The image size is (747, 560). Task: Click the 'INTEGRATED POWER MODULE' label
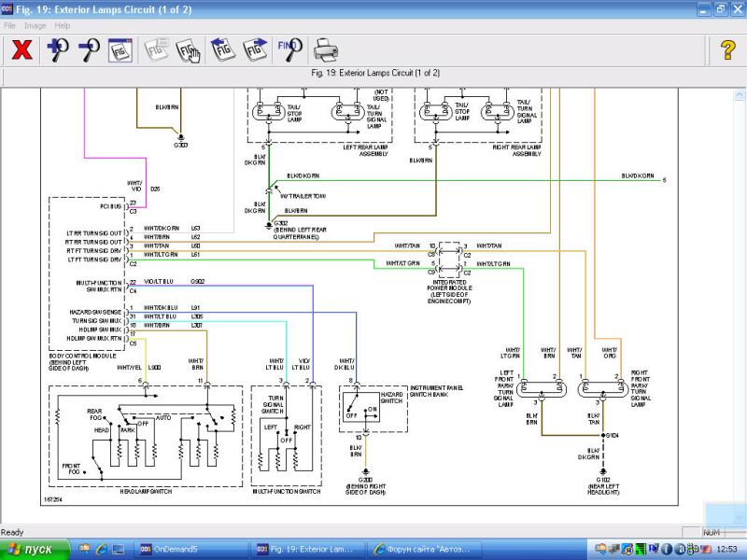(449, 285)
